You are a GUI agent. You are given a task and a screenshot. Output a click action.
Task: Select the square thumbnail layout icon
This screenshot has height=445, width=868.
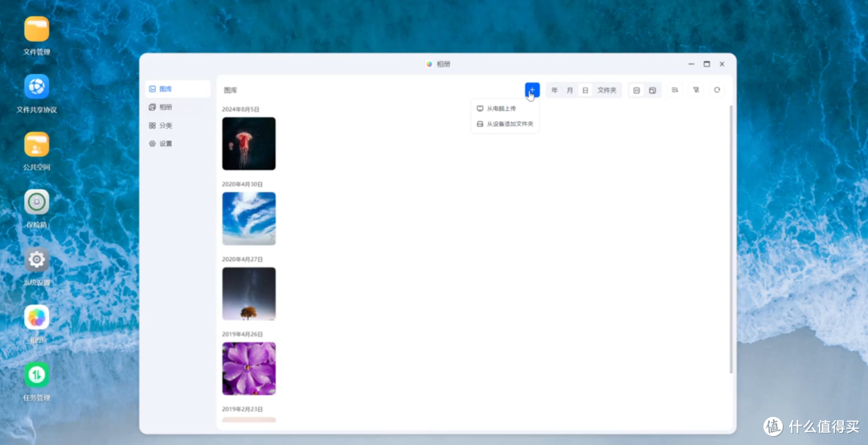point(637,90)
